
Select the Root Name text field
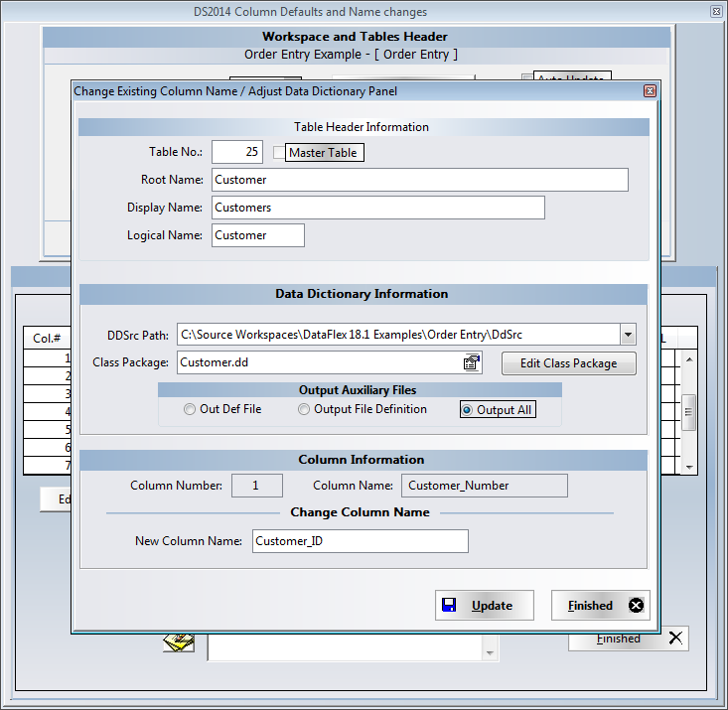[x=419, y=180]
